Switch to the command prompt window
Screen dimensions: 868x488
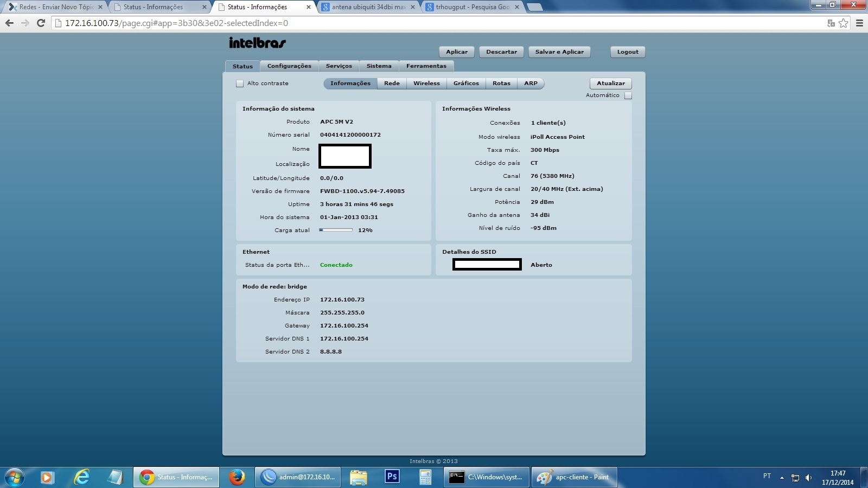tap(486, 477)
